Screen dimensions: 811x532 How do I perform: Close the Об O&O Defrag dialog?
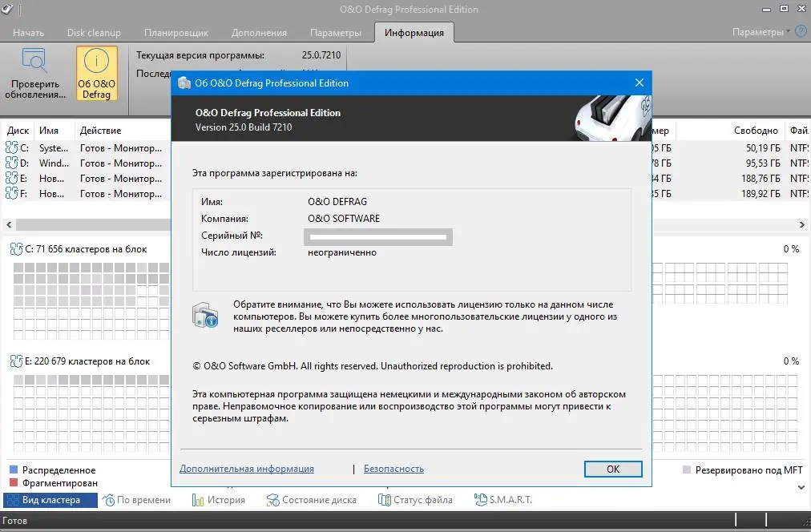(x=640, y=83)
